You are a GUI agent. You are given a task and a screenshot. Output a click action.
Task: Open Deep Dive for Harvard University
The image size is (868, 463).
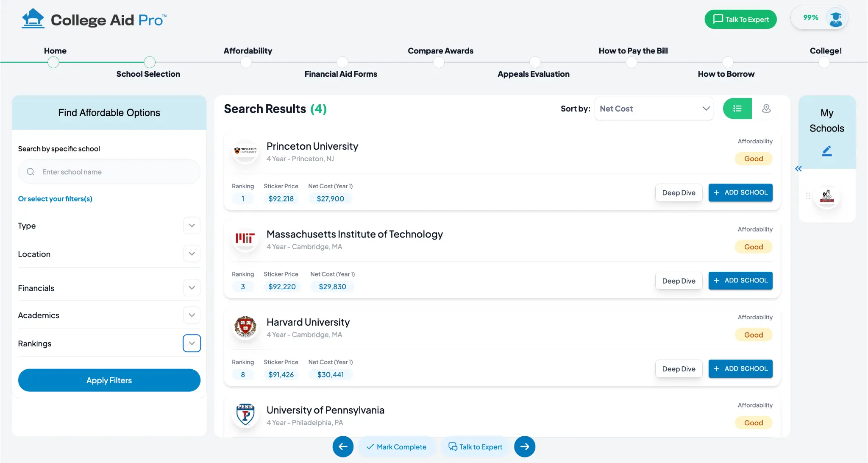[x=679, y=369]
